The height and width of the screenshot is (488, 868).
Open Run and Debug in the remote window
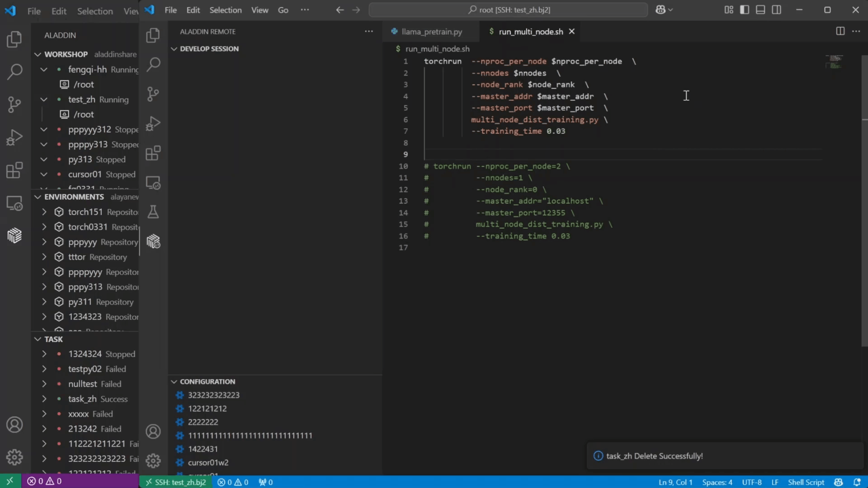pos(153,123)
